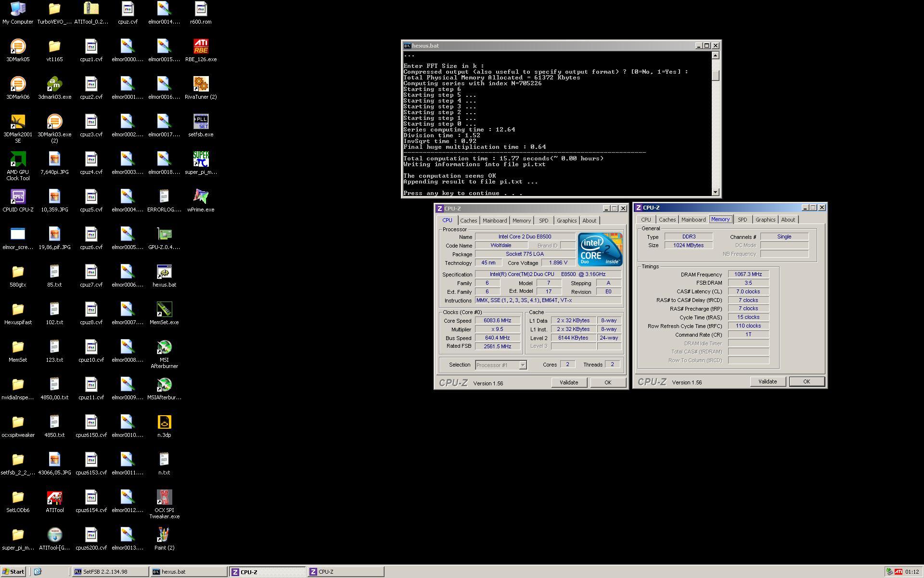Click OK in the right CPU-Z window
The height and width of the screenshot is (578, 924).
[807, 381]
